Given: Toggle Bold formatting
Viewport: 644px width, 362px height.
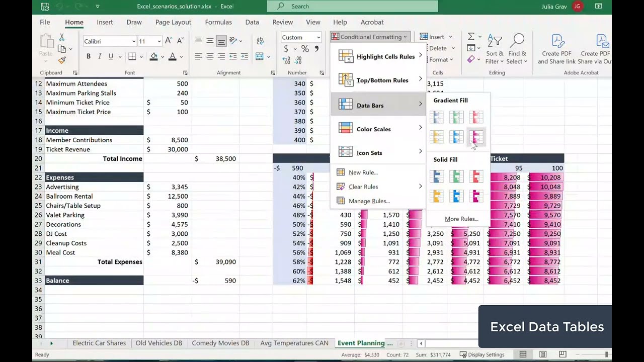Looking at the screenshot, I should coord(89,56).
